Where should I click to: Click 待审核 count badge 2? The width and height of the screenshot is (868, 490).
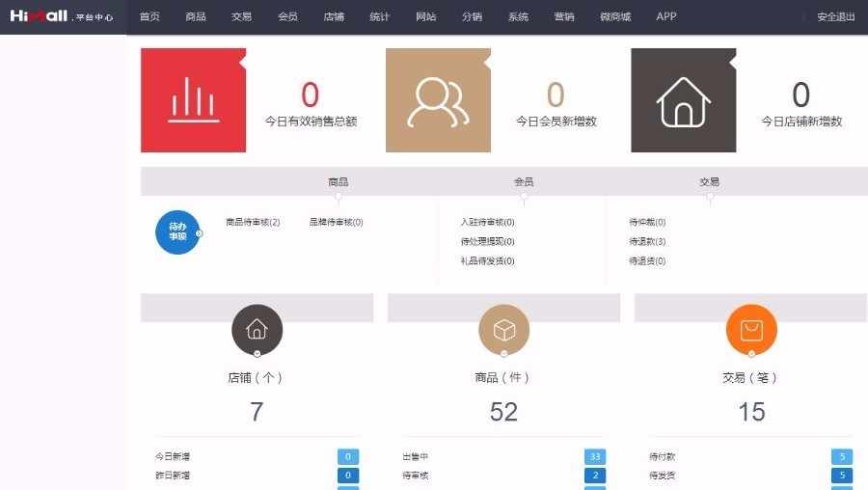[595, 476]
